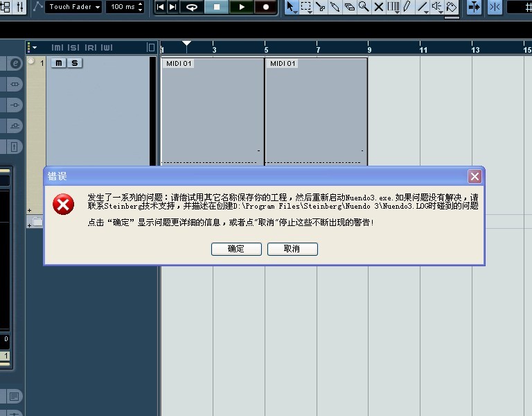The width and height of the screenshot is (532, 416).
Task: Click bar 13 on the ruler
Action: coord(475,49)
